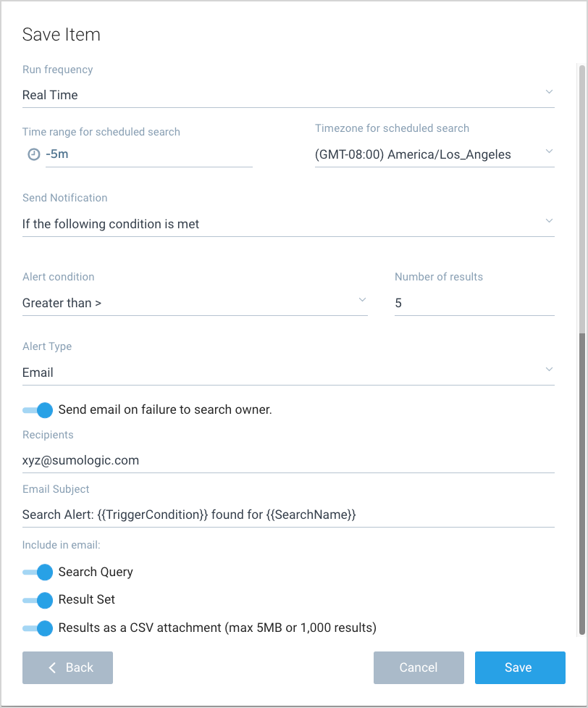Open the Send Notification dropdown
Screen dimensions: 588x708
(548, 222)
